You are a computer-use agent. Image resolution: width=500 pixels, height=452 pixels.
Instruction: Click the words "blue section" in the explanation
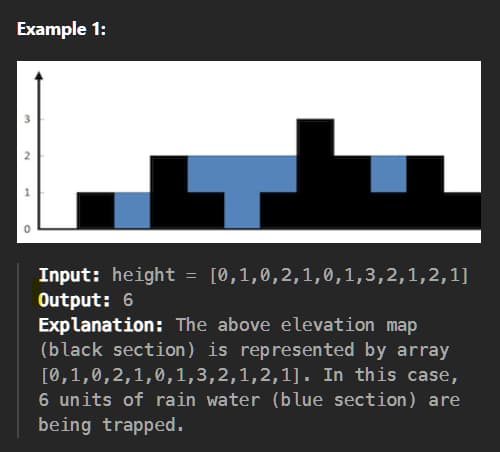pyautogui.click(x=343, y=400)
